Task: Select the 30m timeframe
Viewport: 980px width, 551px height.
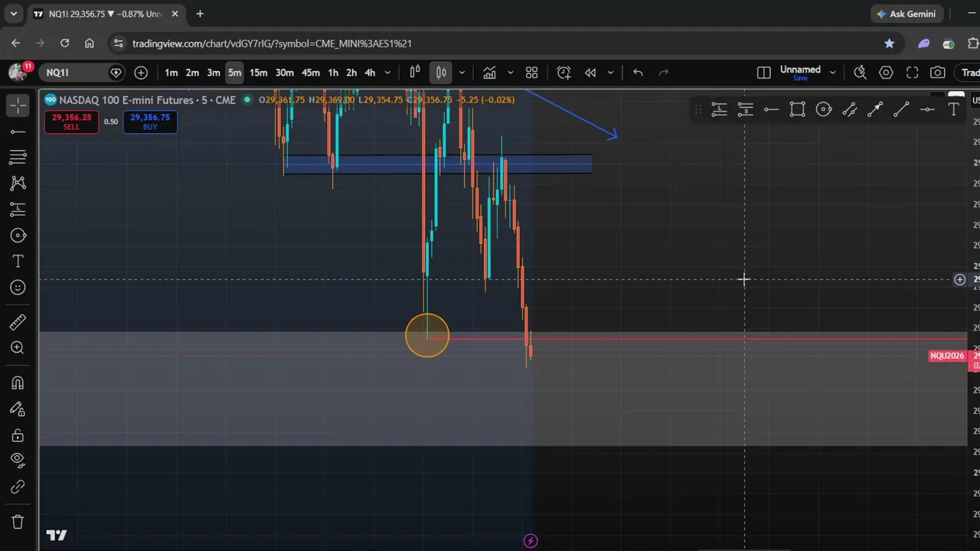Action: [284, 73]
